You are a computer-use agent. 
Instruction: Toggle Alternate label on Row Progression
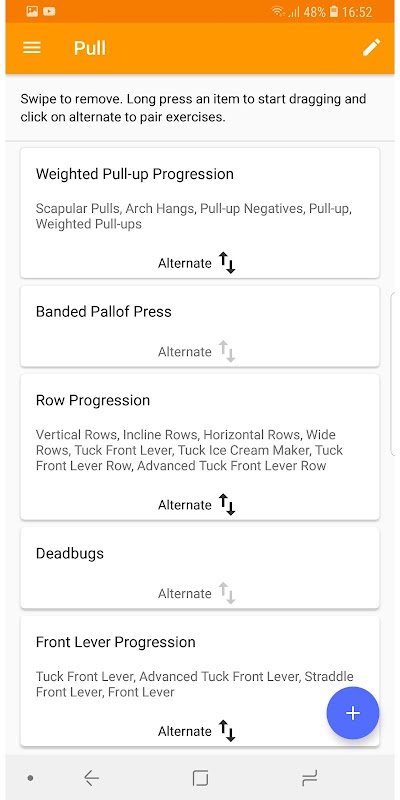pos(184,505)
